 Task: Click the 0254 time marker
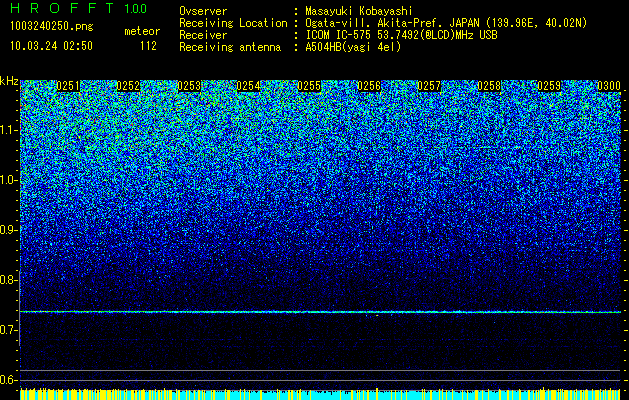click(x=248, y=86)
